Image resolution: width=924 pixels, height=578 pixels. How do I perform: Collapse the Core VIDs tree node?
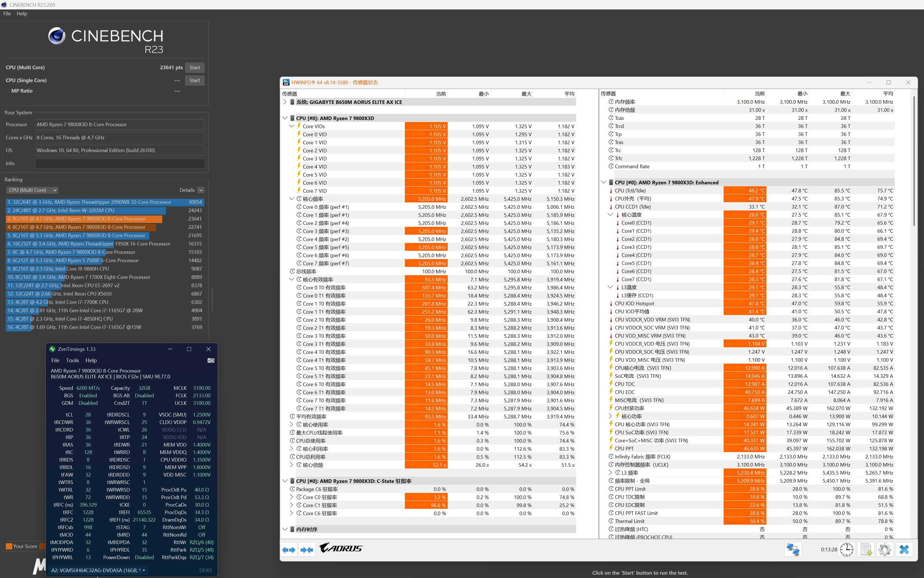tap(292, 126)
